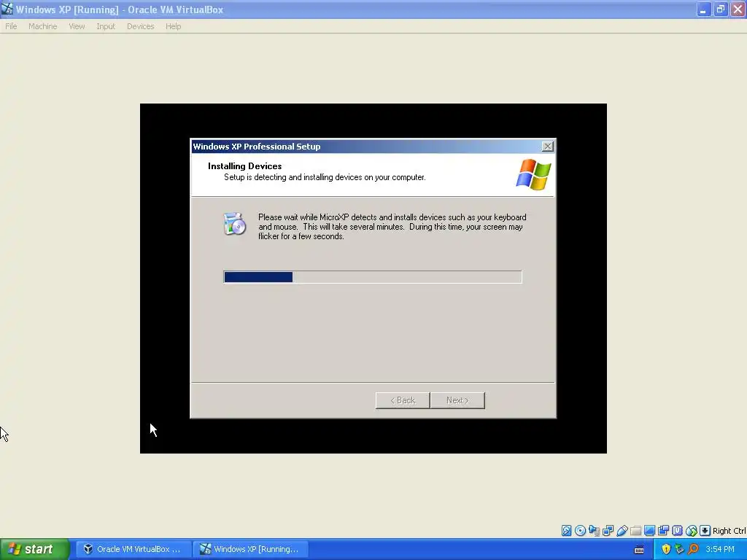The image size is (747, 560).
Task: Minimize the VirtualBox window
Action: point(704,9)
